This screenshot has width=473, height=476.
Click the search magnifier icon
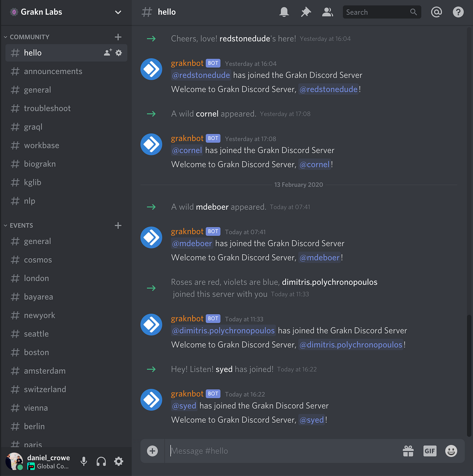click(413, 12)
